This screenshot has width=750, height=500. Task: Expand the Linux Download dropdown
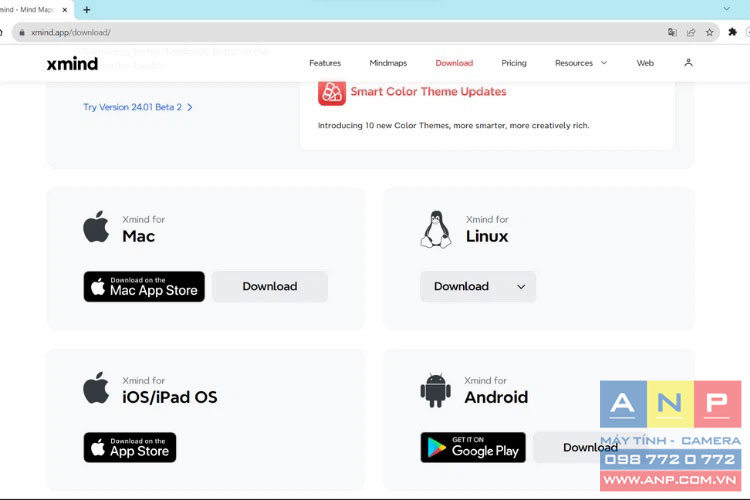point(478,286)
